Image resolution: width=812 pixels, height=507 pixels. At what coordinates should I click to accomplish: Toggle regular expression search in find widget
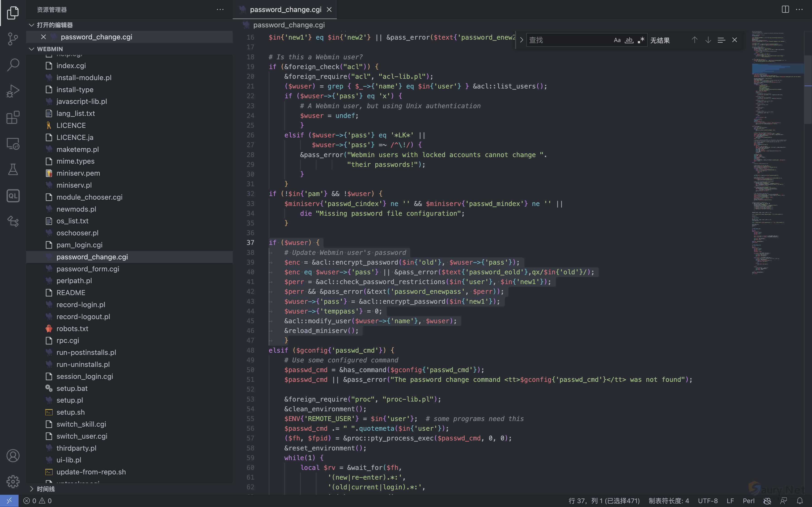click(641, 40)
